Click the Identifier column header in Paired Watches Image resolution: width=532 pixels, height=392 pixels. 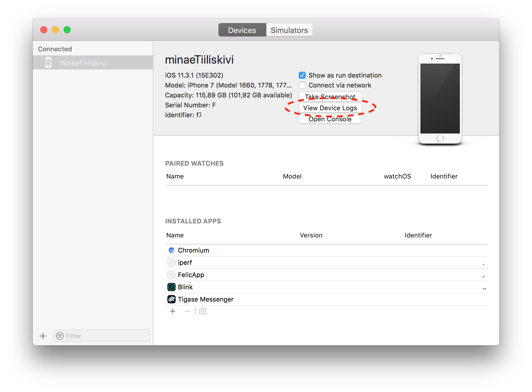pyautogui.click(x=444, y=176)
